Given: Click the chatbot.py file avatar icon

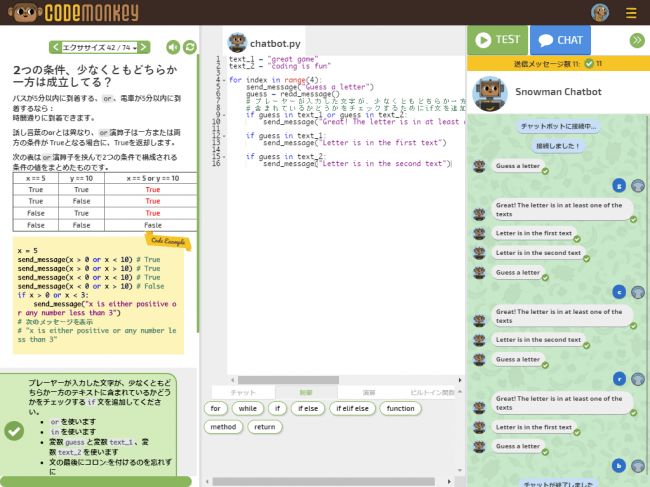Looking at the screenshot, I should (237, 42).
